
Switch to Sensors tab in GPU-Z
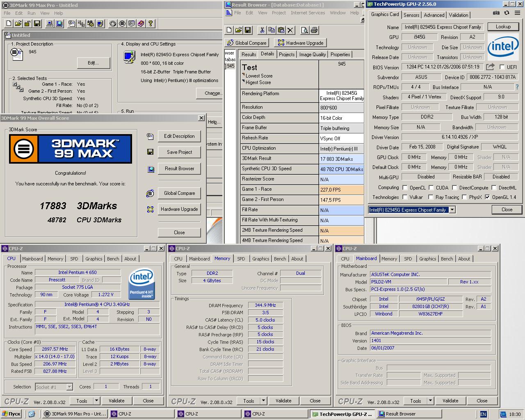tap(411, 15)
